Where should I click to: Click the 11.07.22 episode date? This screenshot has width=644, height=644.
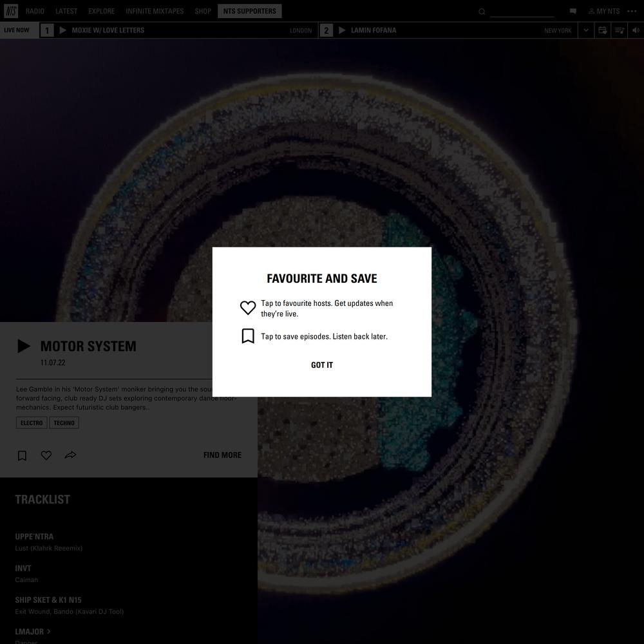pyautogui.click(x=53, y=363)
